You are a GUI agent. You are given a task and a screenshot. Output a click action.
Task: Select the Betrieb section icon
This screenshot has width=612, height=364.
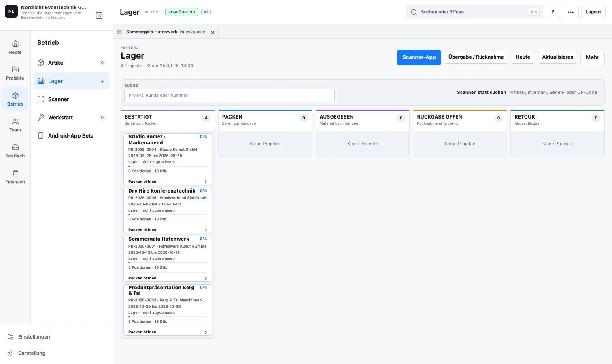15,99
